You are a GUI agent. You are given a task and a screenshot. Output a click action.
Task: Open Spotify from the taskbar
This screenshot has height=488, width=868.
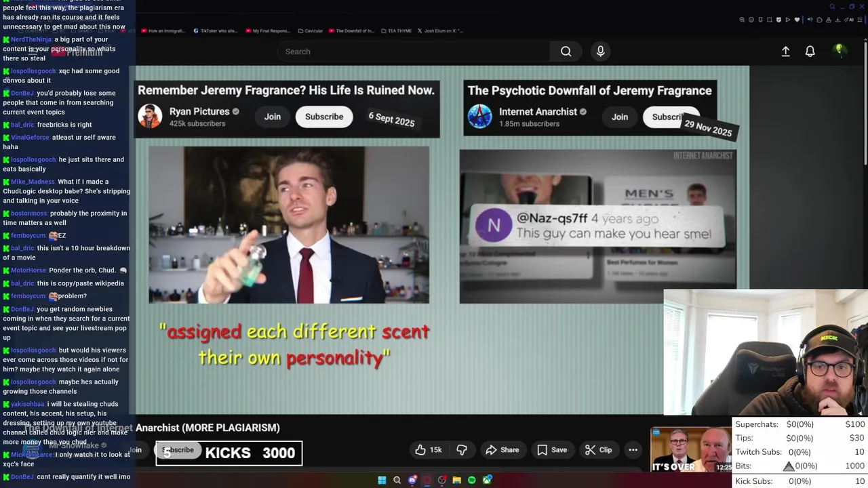click(472, 480)
